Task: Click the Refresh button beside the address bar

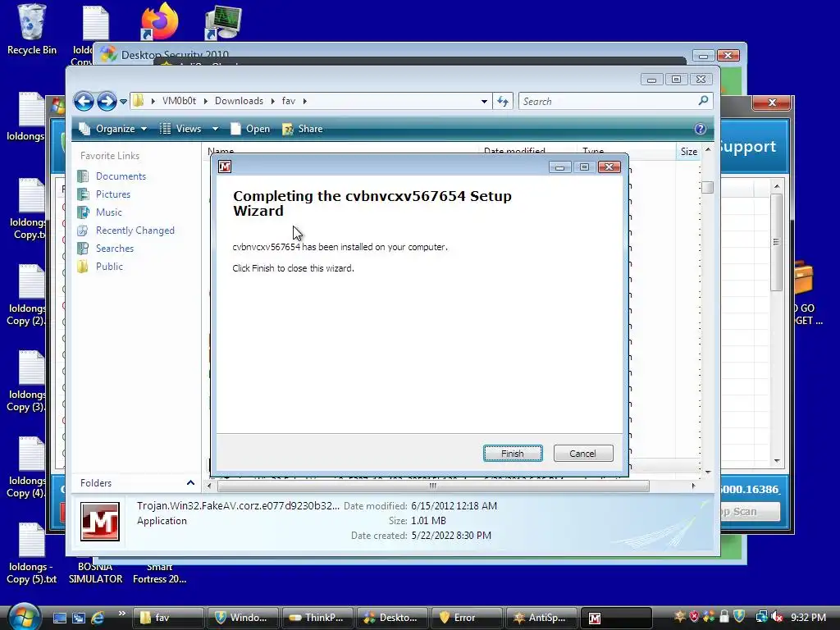Action: (x=503, y=101)
